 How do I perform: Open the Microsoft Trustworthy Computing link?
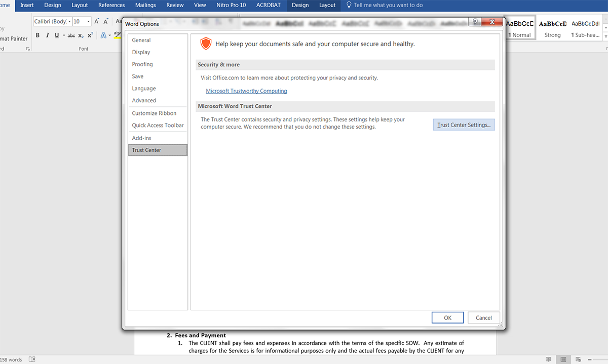[246, 91]
